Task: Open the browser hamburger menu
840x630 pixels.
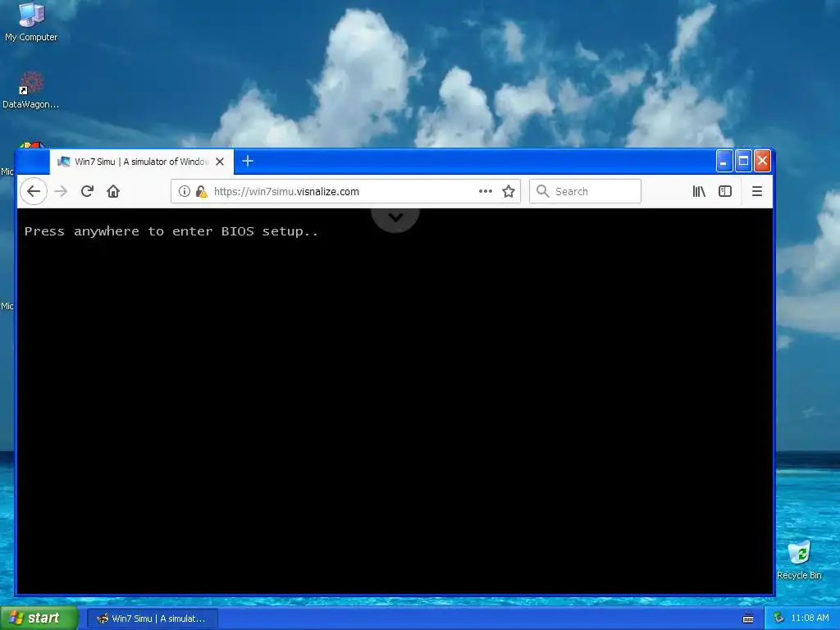Action: pyautogui.click(x=757, y=191)
